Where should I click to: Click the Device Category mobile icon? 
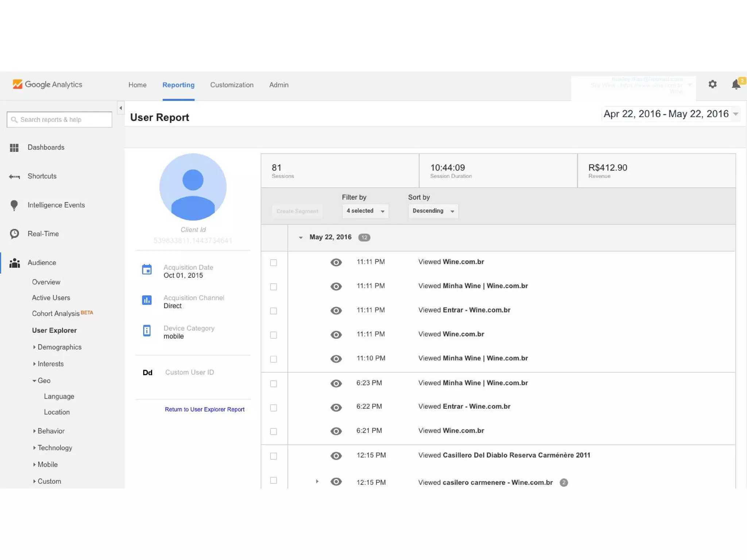pyautogui.click(x=147, y=331)
